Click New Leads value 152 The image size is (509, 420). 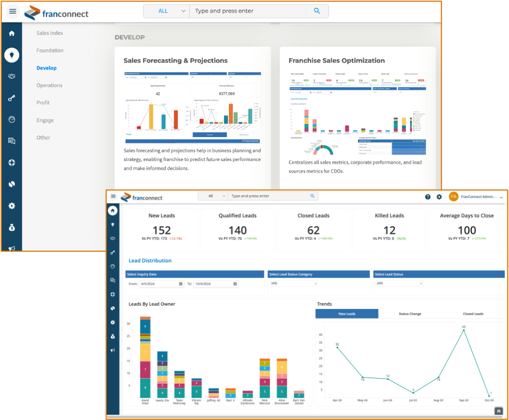(162, 230)
